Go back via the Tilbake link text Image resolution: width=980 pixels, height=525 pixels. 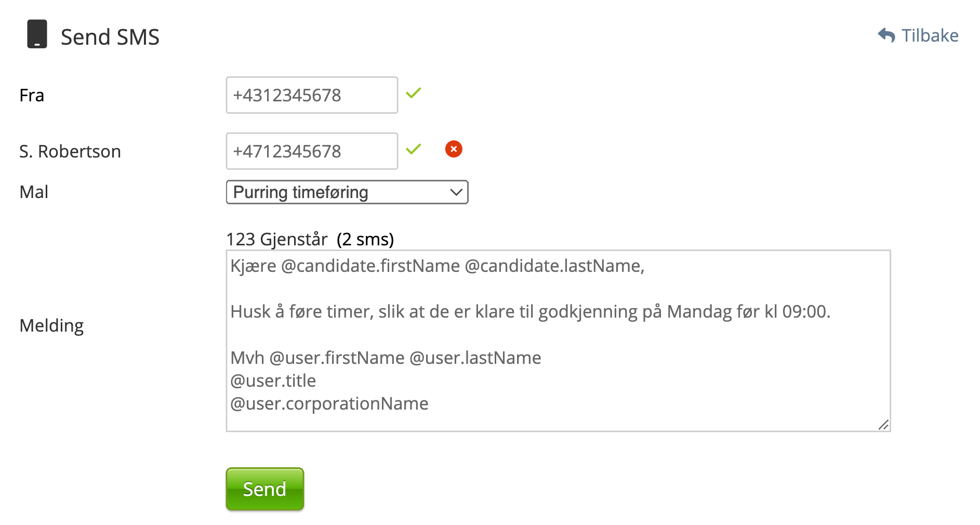point(930,35)
